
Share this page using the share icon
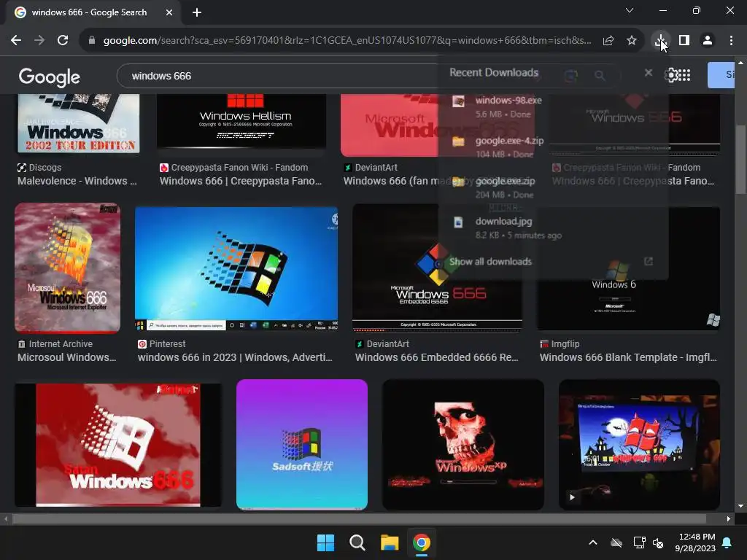coord(608,41)
